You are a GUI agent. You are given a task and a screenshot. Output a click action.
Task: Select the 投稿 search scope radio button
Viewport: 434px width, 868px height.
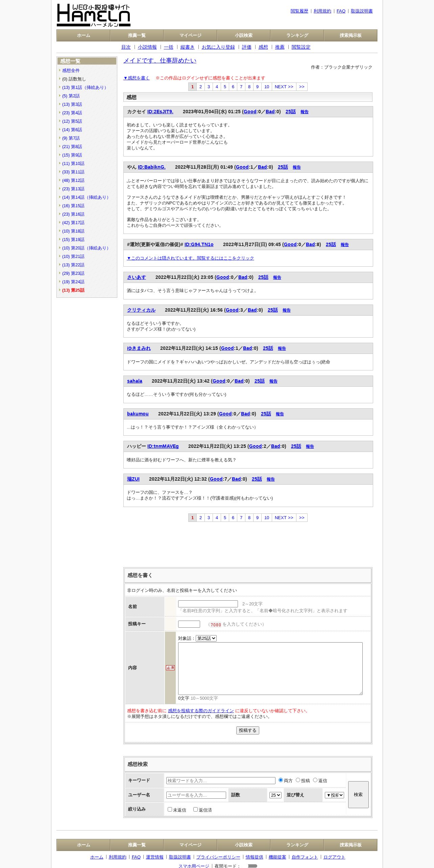point(298,780)
